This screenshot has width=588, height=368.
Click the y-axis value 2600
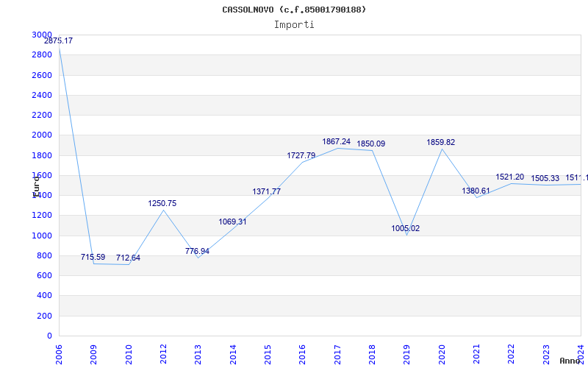click(43, 75)
